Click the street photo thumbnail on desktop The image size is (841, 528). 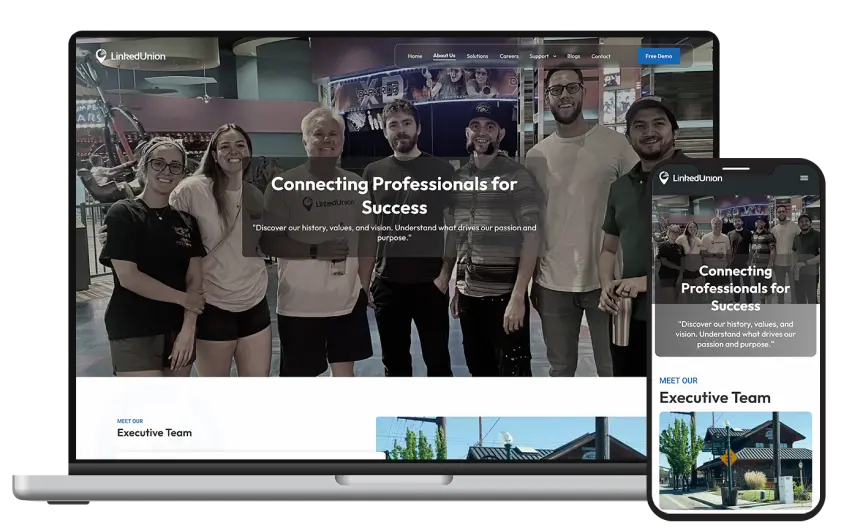click(x=510, y=438)
